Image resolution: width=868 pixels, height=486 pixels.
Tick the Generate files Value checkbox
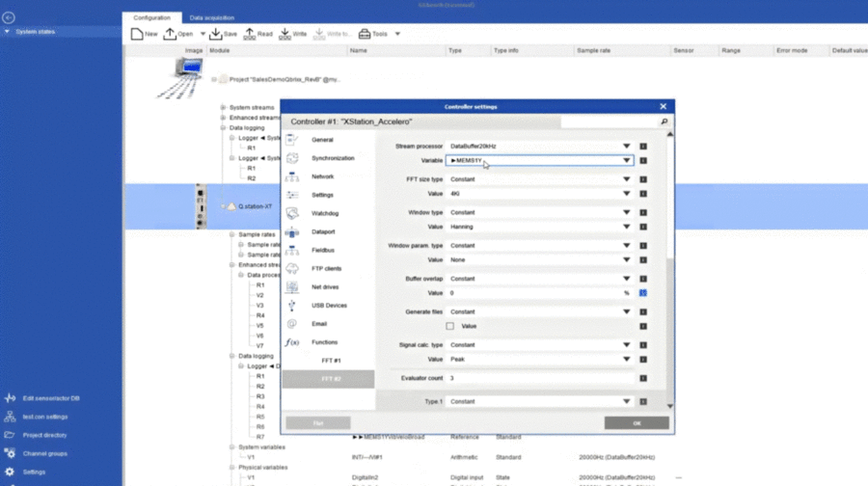pyautogui.click(x=450, y=326)
